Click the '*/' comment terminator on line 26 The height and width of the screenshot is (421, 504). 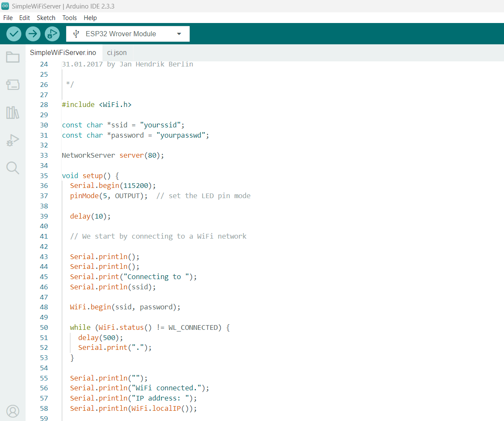click(70, 84)
